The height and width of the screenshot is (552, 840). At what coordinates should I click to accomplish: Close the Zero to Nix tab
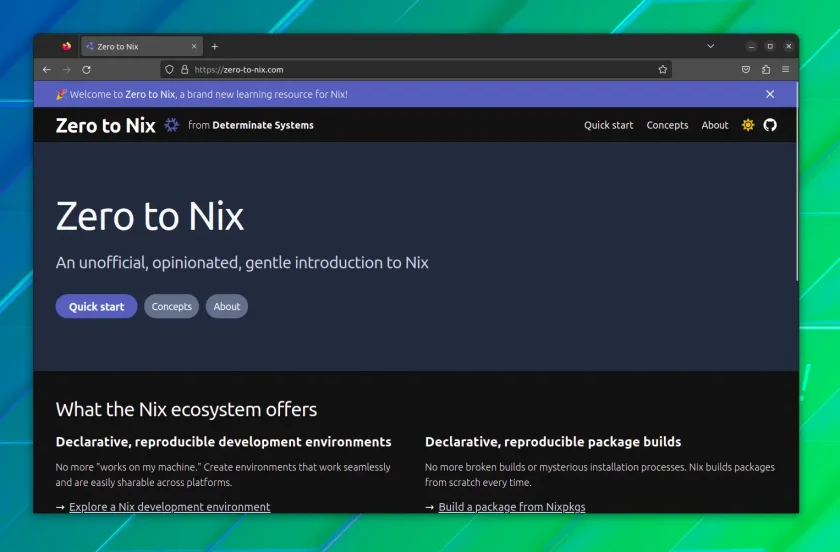194,47
